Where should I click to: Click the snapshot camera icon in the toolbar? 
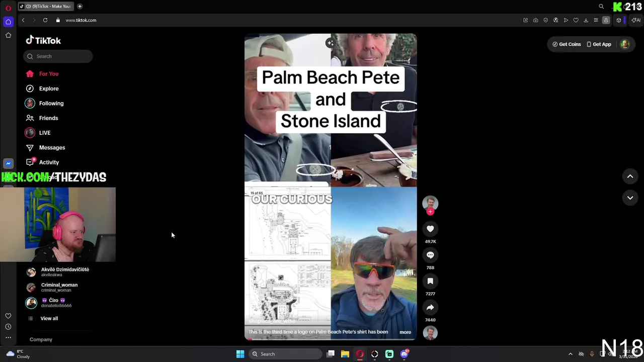[x=536, y=20]
